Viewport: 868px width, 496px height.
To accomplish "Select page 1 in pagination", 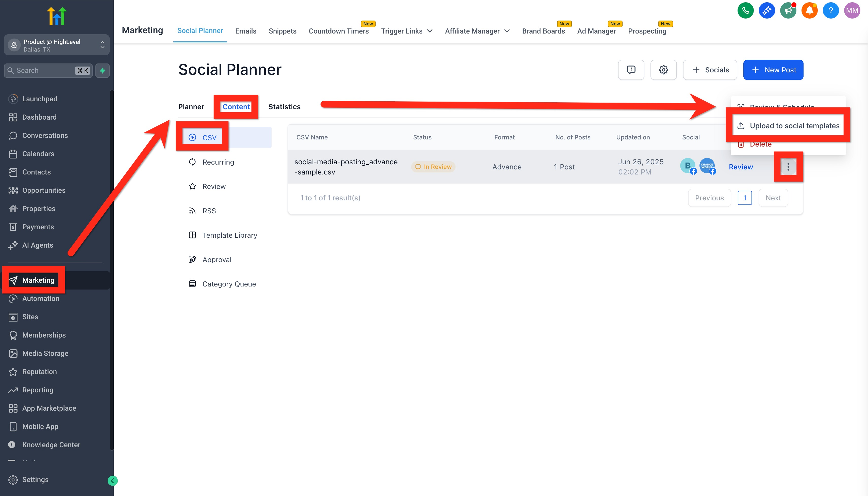I will point(744,198).
